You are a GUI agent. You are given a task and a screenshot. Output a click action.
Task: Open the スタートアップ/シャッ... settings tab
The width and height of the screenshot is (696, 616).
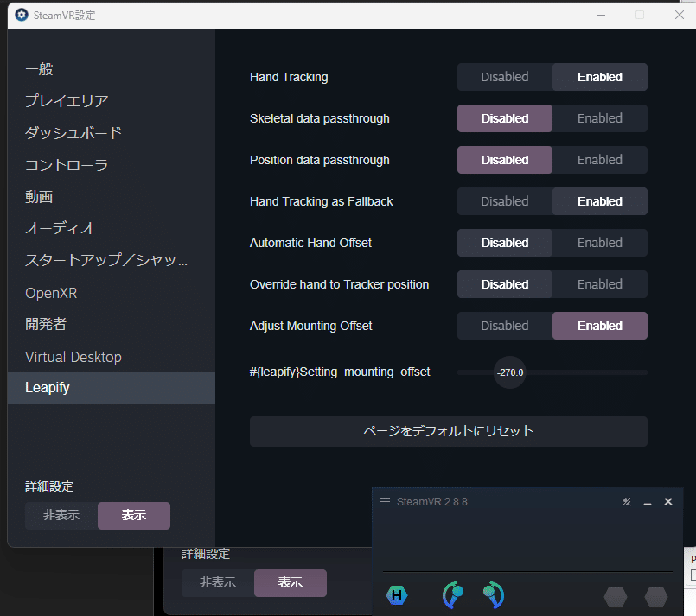click(112, 260)
